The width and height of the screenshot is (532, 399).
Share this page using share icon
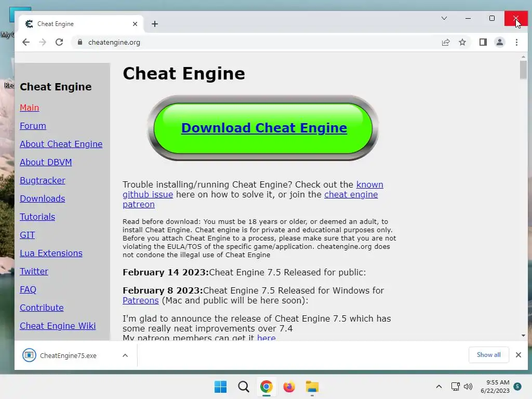[x=445, y=42]
